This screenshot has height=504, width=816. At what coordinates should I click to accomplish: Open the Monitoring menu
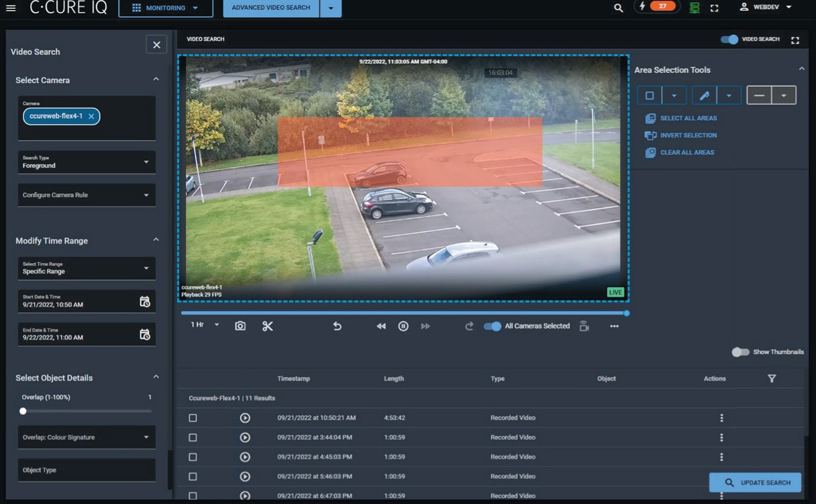(165, 8)
